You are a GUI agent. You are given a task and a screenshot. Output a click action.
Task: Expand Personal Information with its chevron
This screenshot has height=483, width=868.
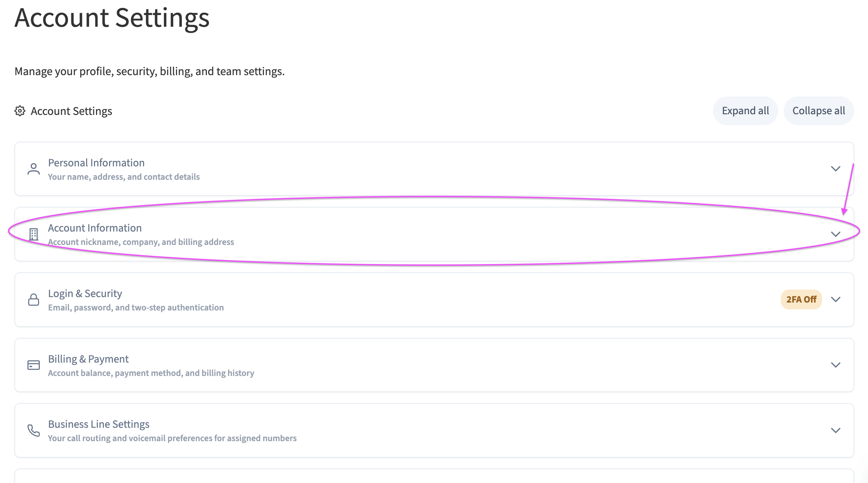tap(836, 169)
